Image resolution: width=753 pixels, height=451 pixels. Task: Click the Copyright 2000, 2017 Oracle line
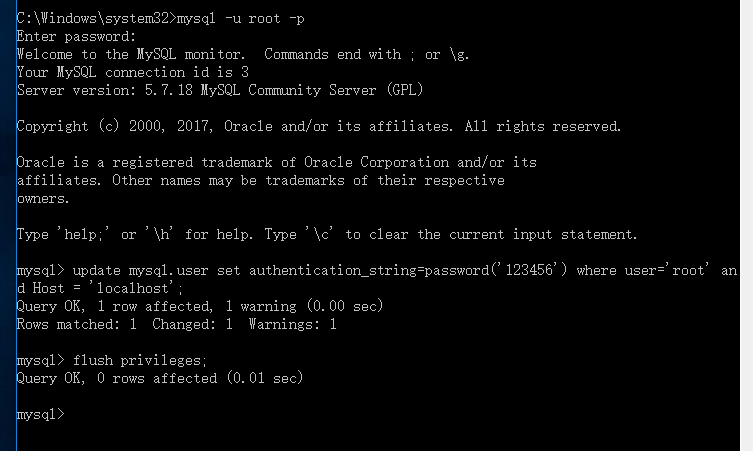point(319,126)
